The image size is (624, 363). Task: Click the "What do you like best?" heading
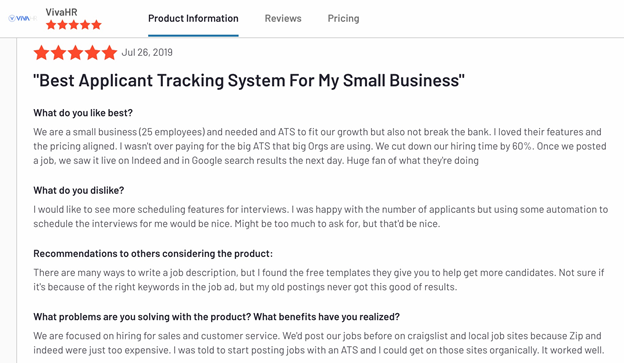point(83,113)
